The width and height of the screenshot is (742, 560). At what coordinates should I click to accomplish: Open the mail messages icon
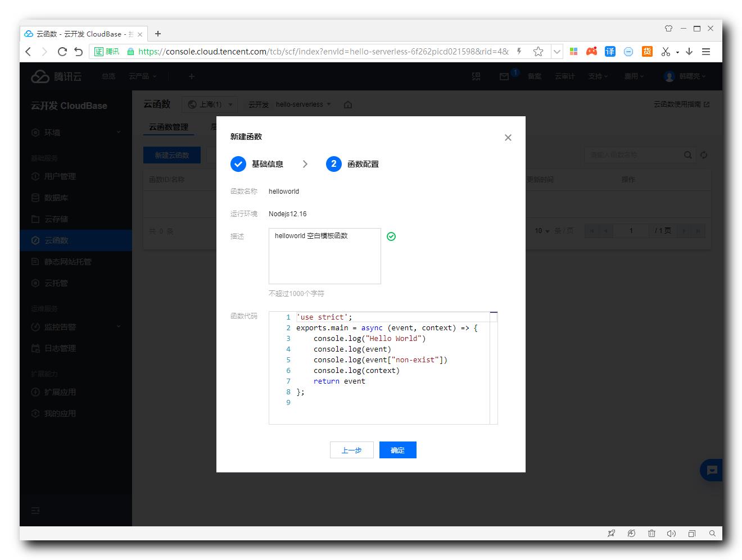504,76
